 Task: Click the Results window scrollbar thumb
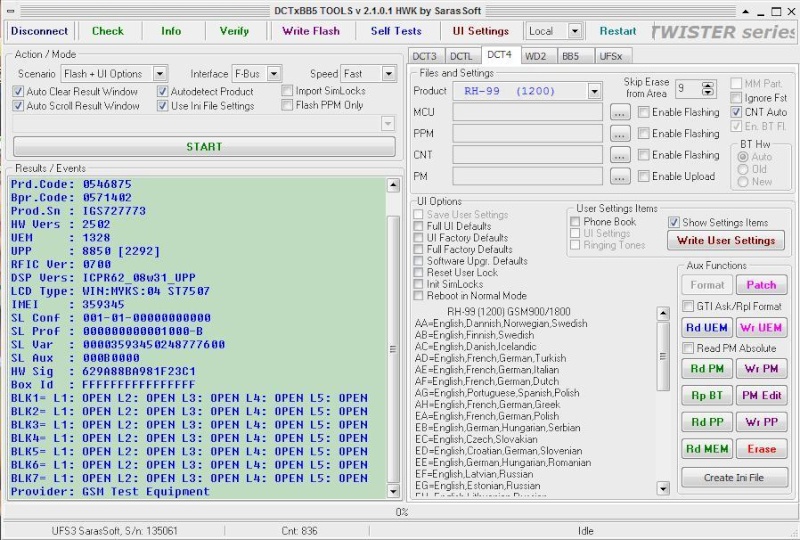point(393,349)
